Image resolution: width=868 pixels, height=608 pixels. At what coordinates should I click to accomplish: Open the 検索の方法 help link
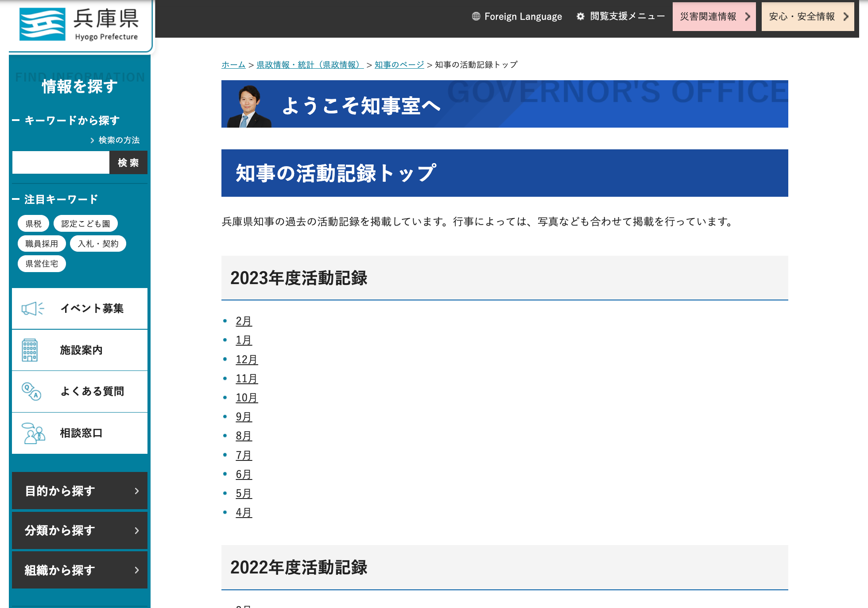[x=118, y=140]
